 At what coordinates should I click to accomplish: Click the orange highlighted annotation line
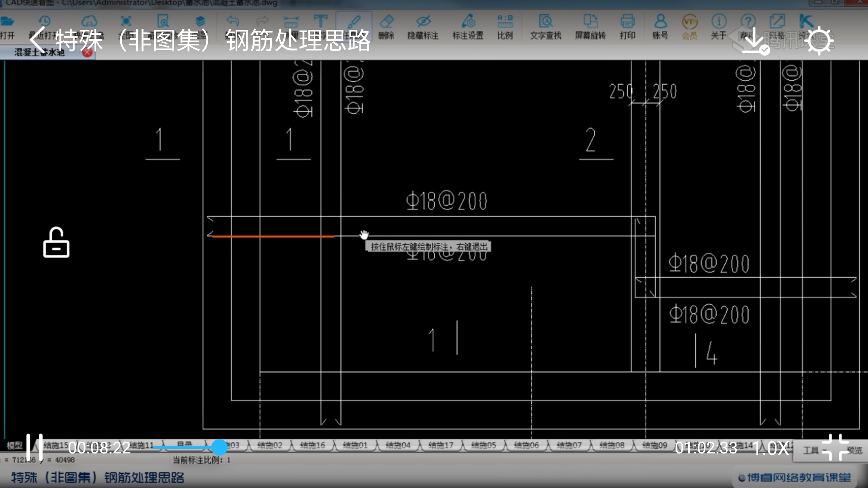(273, 237)
